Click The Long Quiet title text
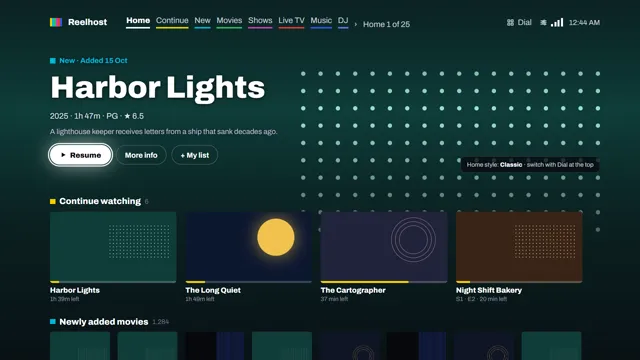 (x=213, y=290)
